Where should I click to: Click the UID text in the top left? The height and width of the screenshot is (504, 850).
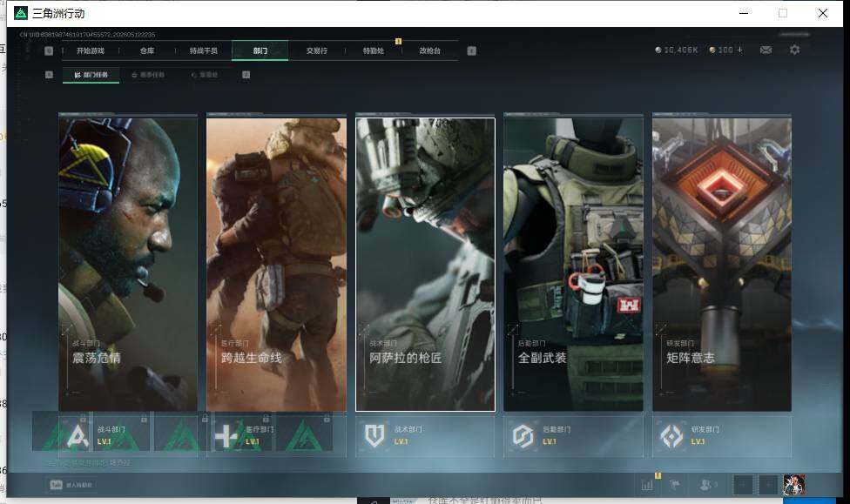tap(87, 35)
